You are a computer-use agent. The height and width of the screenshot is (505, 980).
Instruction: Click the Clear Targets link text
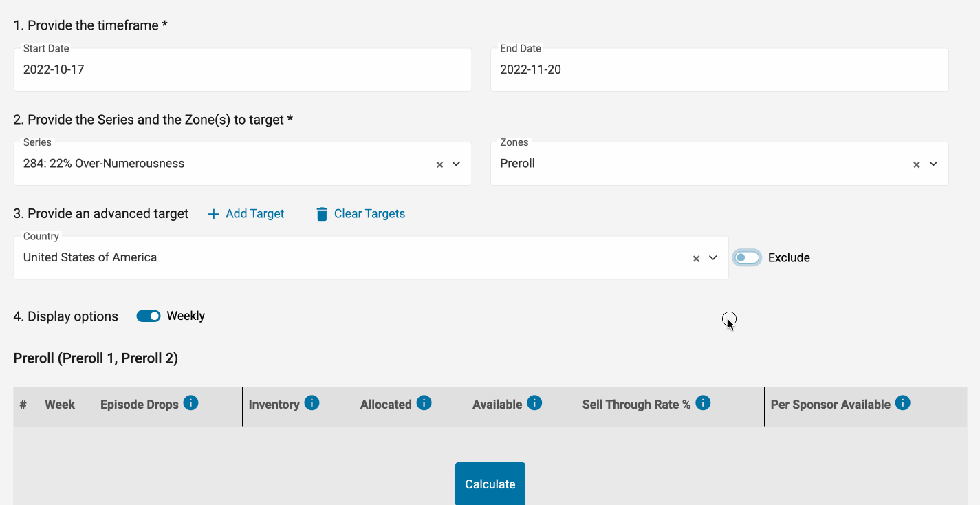pyautogui.click(x=369, y=214)
